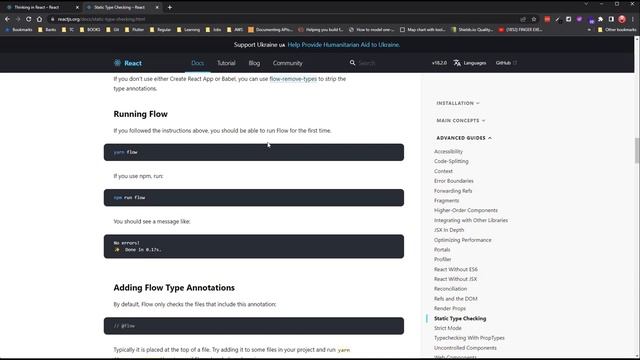This screenshot has width=640, height=360.
Task: Collapse the Advanced Guides sidebar section
Action: (x=464, y=138)
